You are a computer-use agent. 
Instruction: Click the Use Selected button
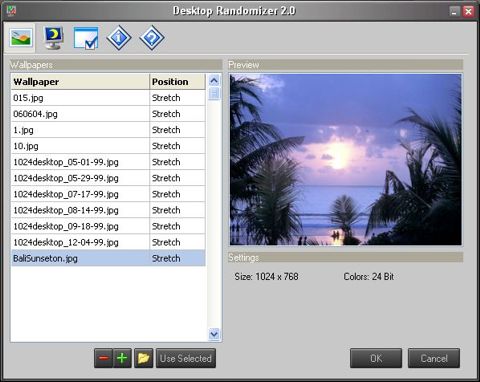186,358
